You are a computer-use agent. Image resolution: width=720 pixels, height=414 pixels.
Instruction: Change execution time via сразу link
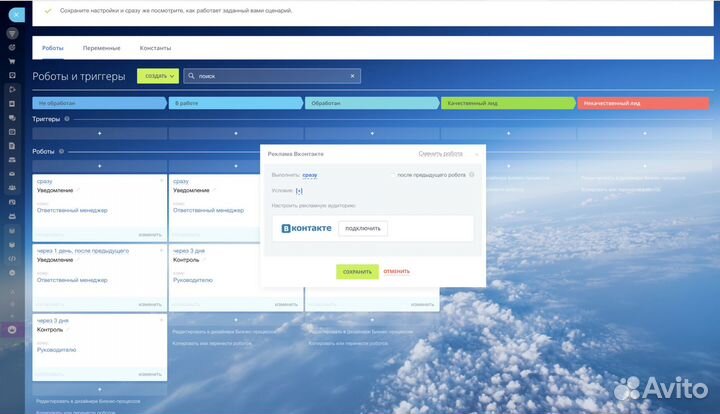click(309, 175)
